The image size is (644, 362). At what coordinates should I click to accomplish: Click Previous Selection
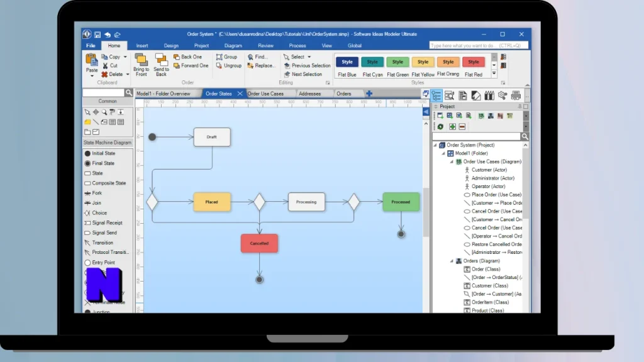(x=307, y=65)
